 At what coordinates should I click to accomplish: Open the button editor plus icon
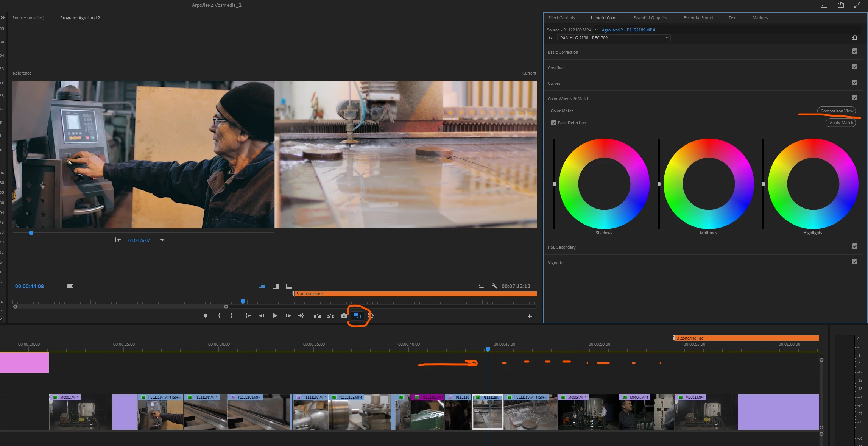530,316
